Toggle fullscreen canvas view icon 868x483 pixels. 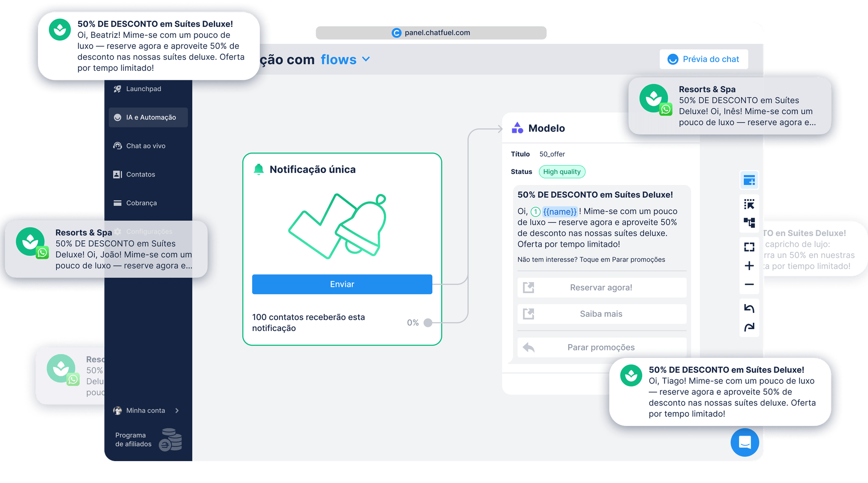pyautogui.click(x=749, y=247)
